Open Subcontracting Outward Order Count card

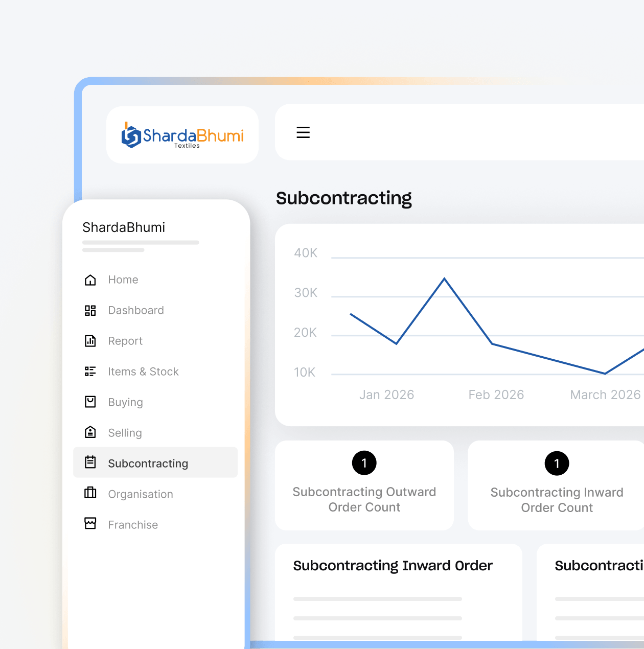click(x=364, y=485)
